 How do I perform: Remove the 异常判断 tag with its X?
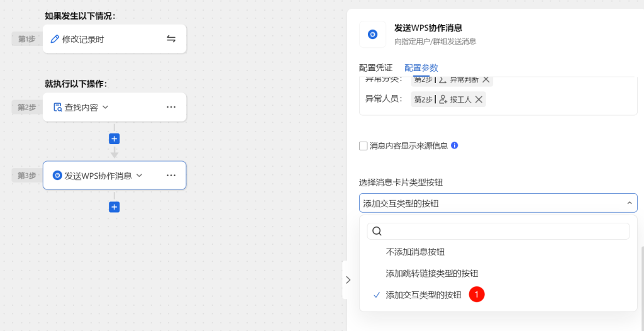pyautogui.click(x=486, y=79)
